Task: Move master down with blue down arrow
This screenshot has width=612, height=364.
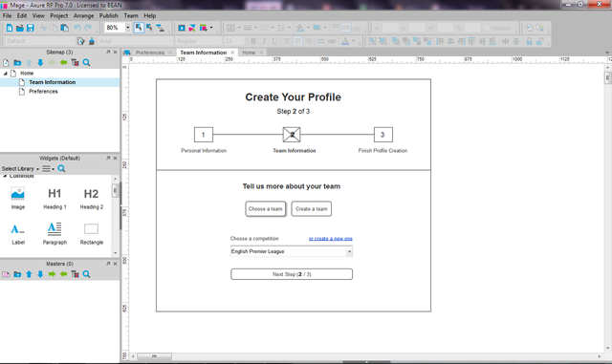Action: click(40, 274)
